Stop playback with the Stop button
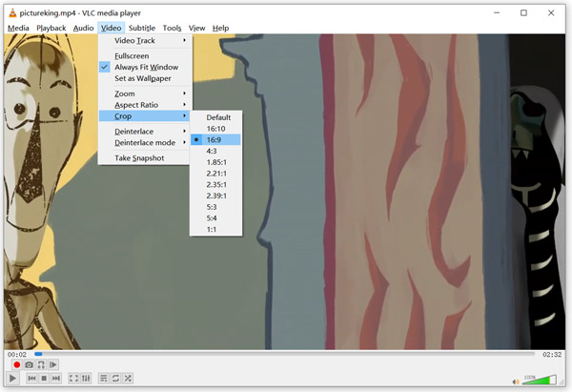 (x=44, y=378)
